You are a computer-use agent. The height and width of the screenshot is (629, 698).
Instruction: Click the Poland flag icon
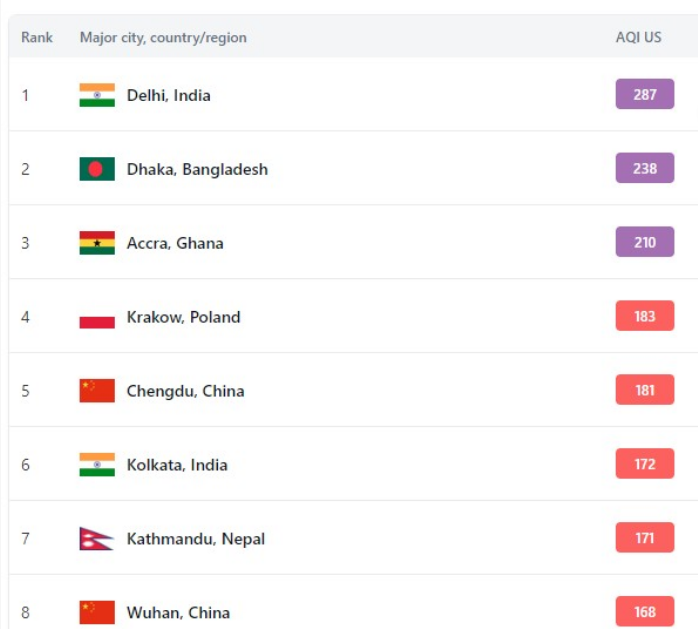[97, 317]
